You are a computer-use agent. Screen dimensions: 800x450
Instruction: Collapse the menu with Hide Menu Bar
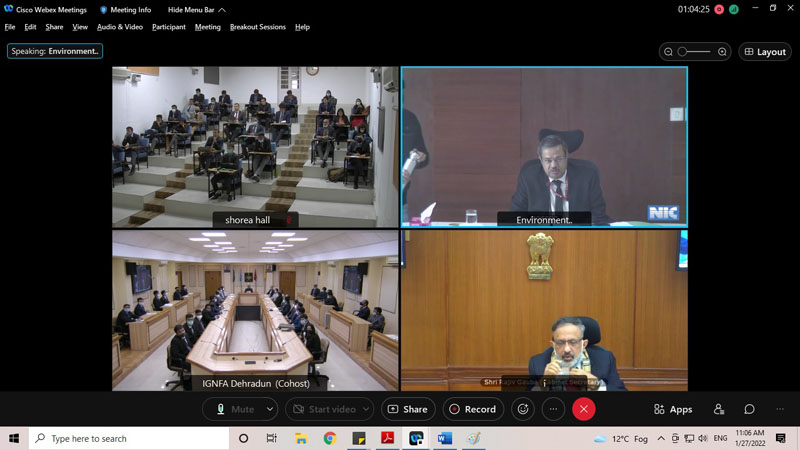pos(196,9)
